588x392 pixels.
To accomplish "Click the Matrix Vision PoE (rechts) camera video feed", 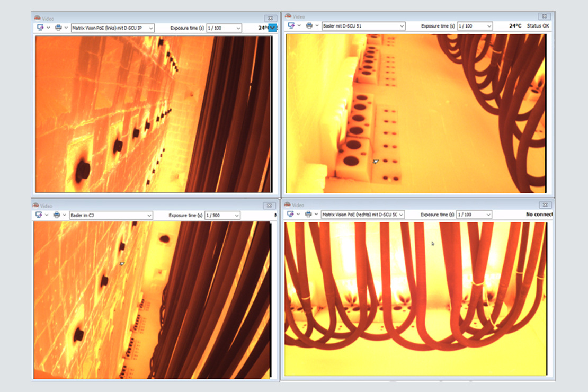I will pyautogui.click(x=416, y=298).
